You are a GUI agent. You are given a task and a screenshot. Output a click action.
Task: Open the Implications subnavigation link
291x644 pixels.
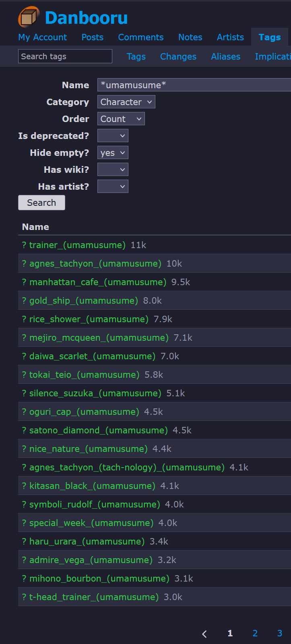pos(273,56)
